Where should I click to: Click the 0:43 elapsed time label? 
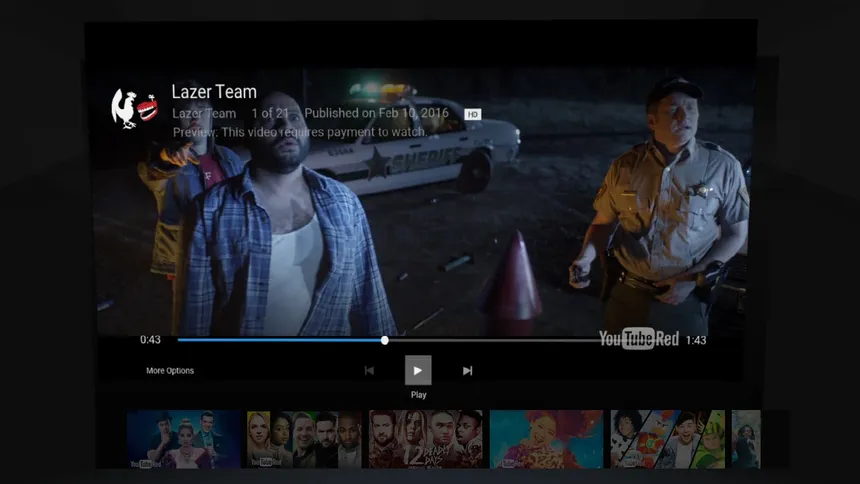point(150,340)
